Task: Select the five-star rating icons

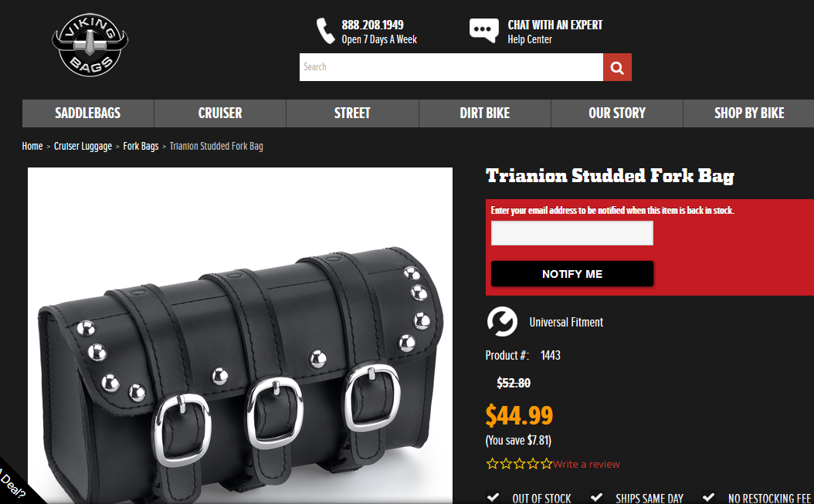Action: tap(519, 464)
